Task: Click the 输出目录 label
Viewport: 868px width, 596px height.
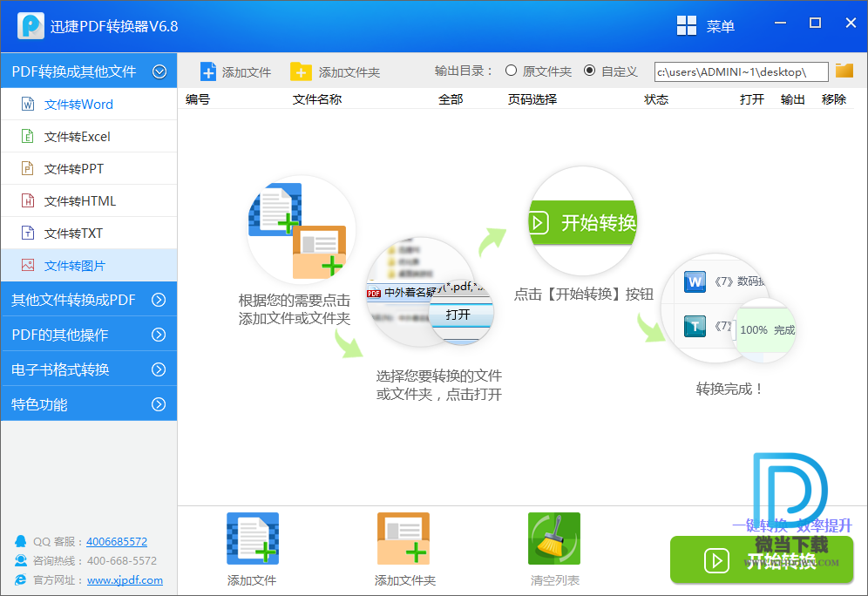Action: (x=463, y=71)
